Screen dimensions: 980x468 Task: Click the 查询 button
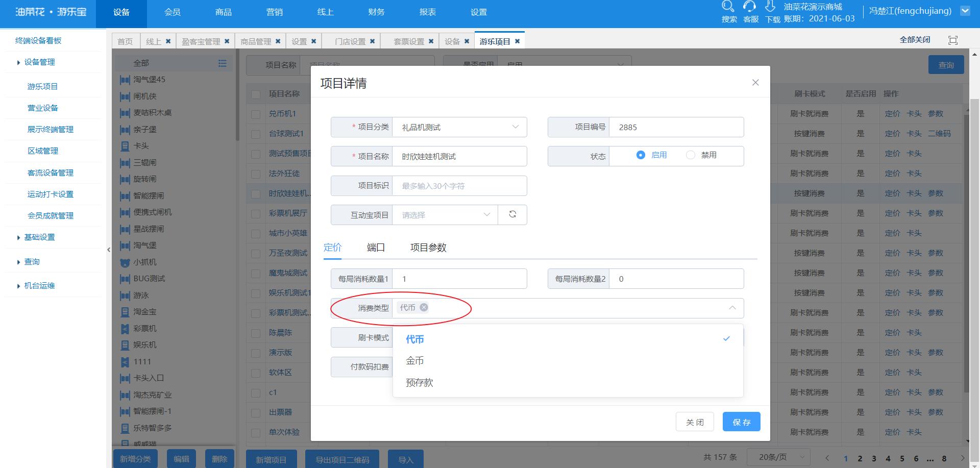coord(946,65)
